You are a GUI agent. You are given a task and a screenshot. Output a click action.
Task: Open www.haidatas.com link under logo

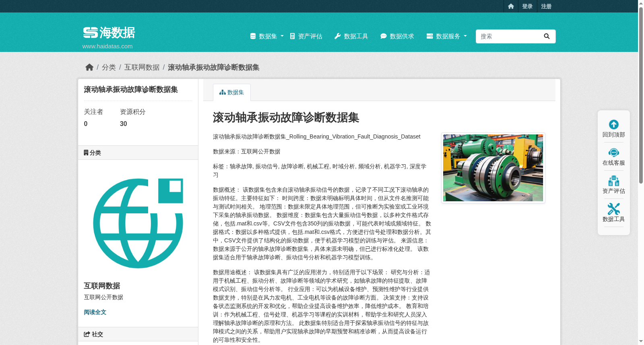(107, 46)
